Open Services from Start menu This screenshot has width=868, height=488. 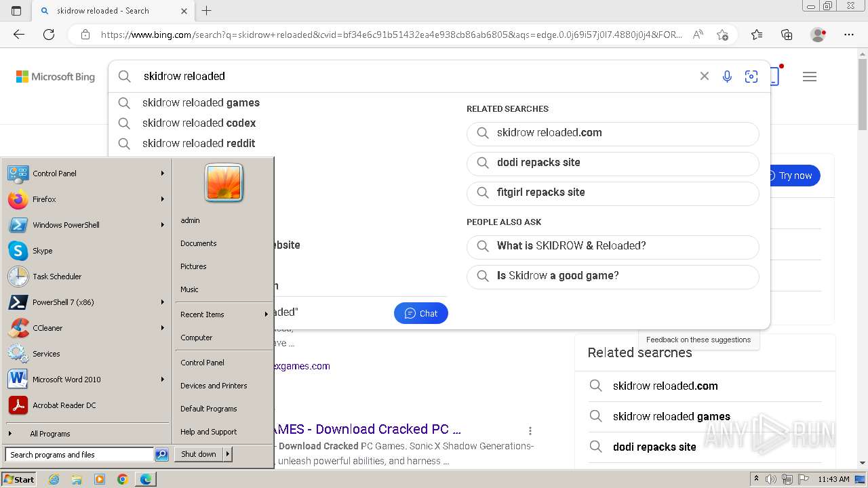pos(87,354)
